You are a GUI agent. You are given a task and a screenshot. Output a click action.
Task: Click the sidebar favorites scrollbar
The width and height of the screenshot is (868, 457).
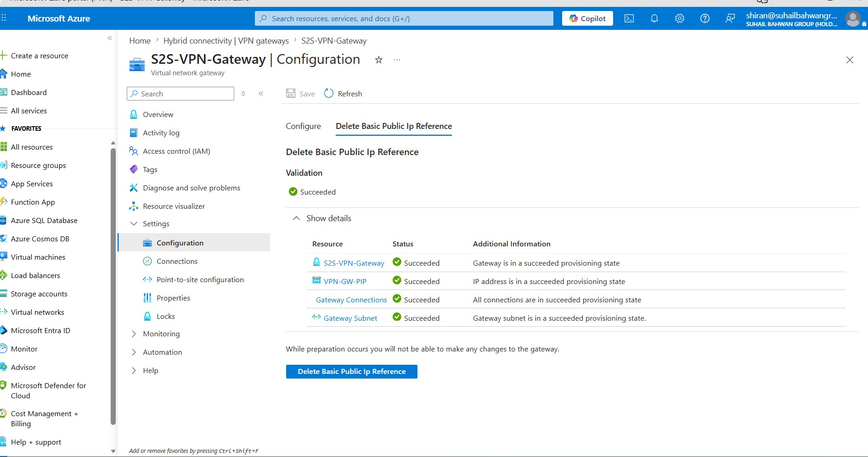[x=113, y=287]
